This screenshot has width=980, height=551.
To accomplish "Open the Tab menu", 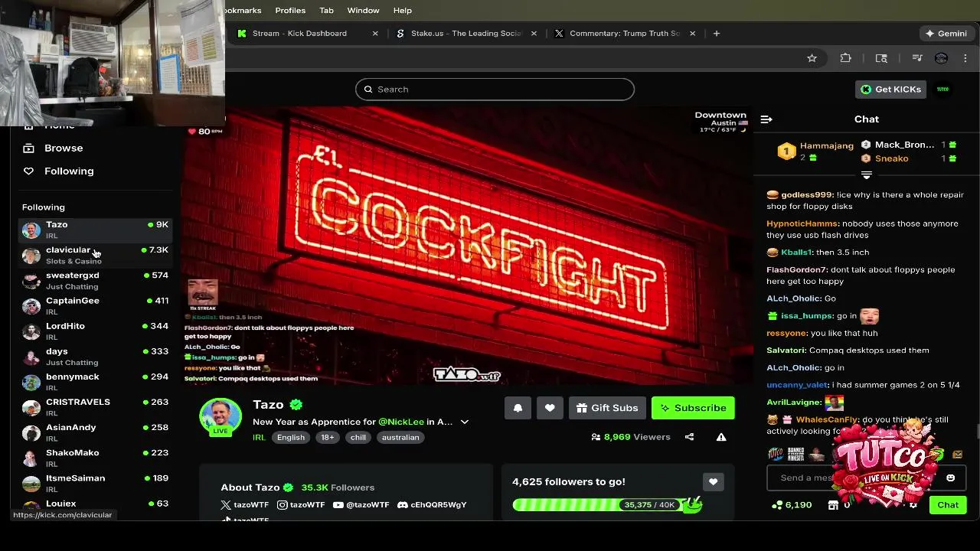I will coord(326,11).
